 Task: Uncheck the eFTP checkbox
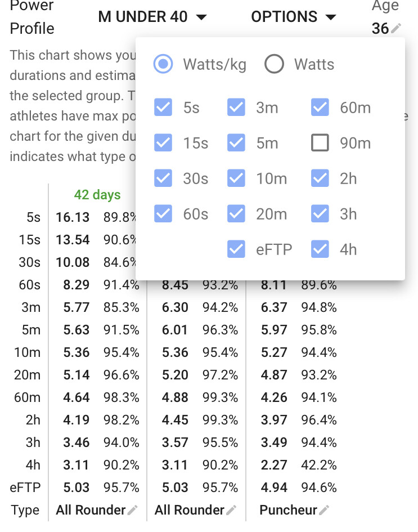click(x=236, y=249)
